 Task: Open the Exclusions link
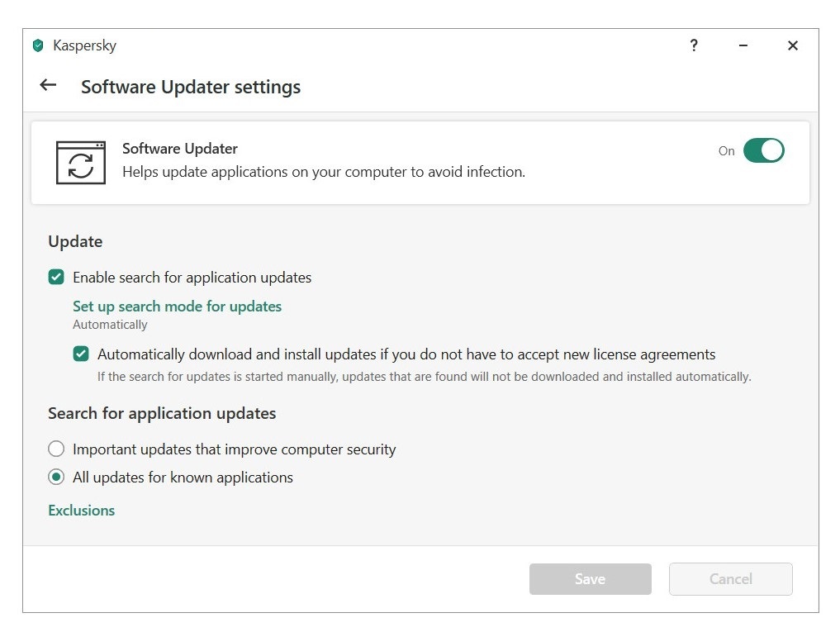(82, 511)
